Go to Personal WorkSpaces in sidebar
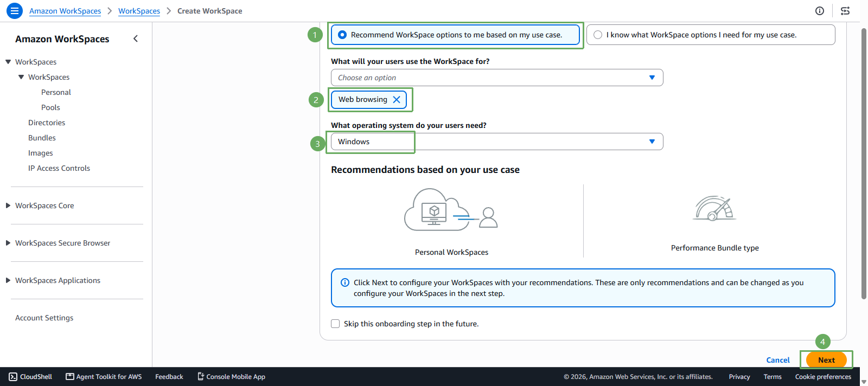 56,92
